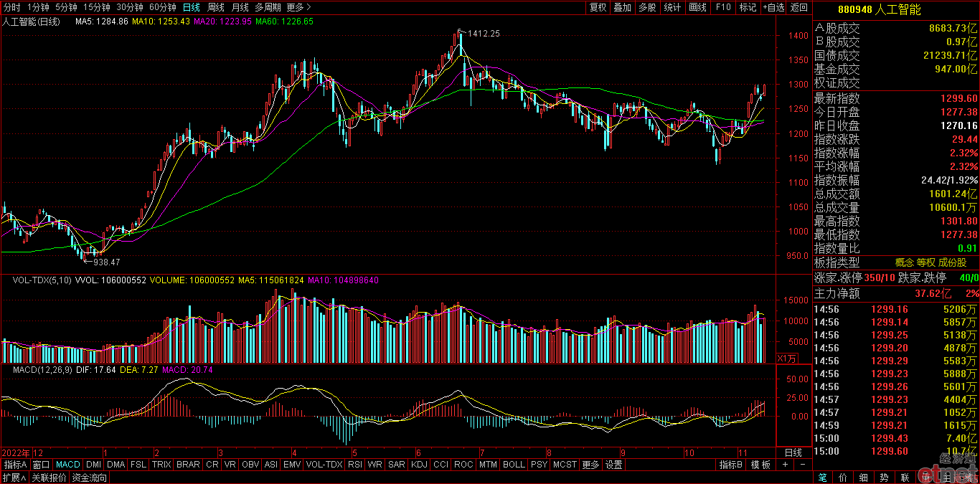This screenshot has width=980, height=484.
Task: Switch to the 分时 intraday period tab
Action: (12, 7)
